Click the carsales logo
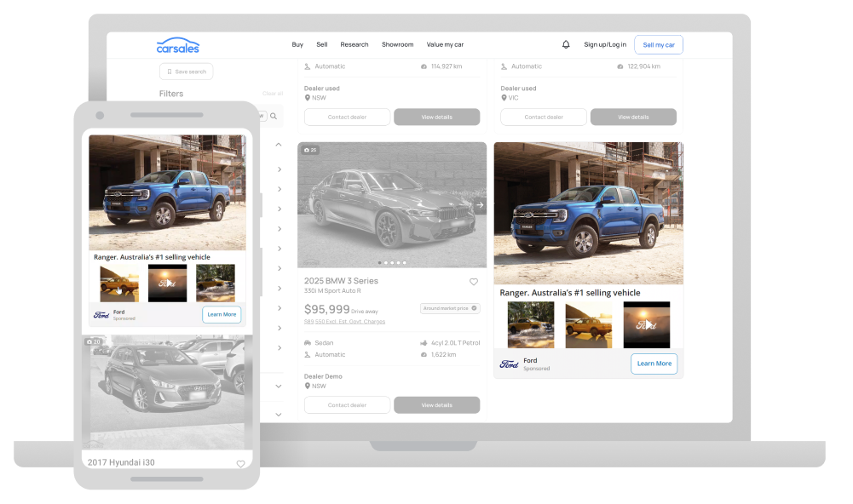 pos(178,45)
